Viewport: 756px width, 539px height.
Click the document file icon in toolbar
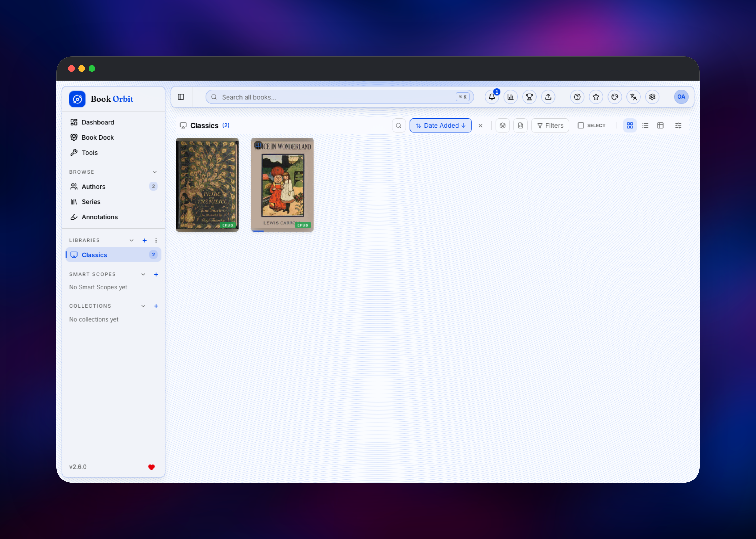coord(520,126)
